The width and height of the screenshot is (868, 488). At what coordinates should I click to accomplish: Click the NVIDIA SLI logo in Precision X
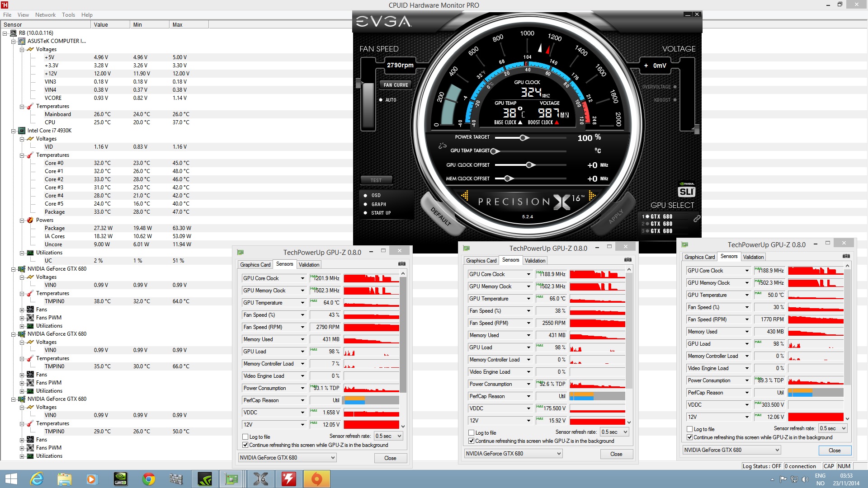[x=686, y=190]
